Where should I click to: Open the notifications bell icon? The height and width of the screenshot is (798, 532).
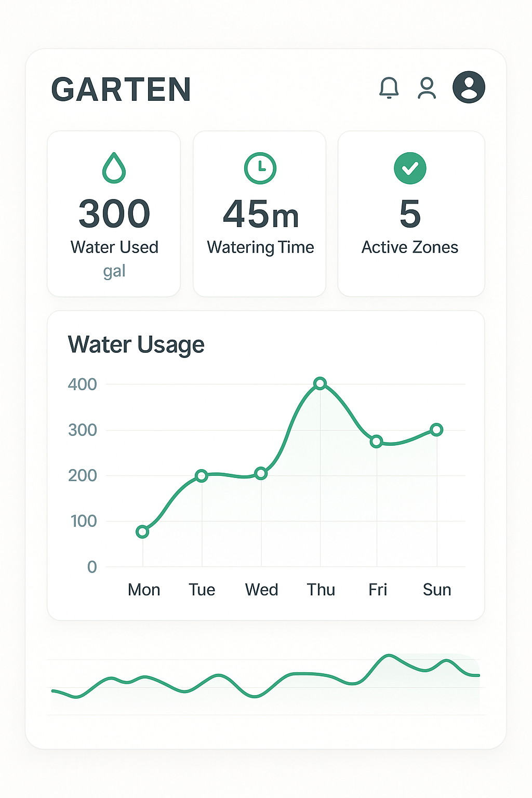pos(389,88)
